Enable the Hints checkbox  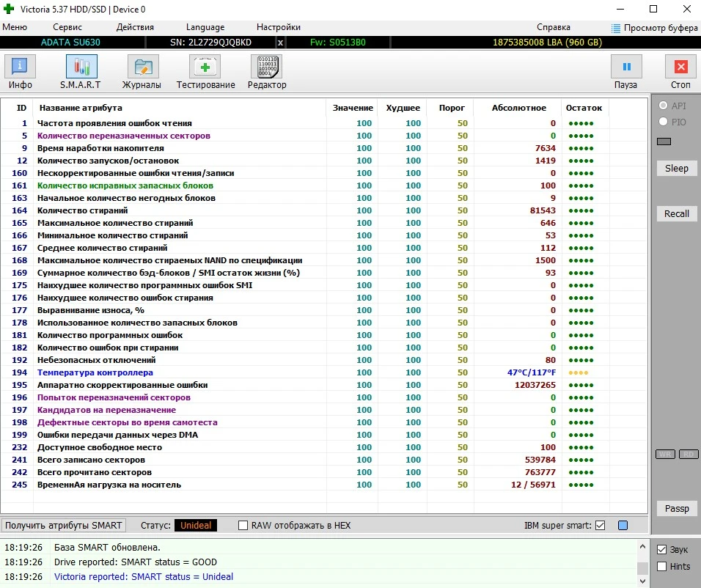(661, 567)
